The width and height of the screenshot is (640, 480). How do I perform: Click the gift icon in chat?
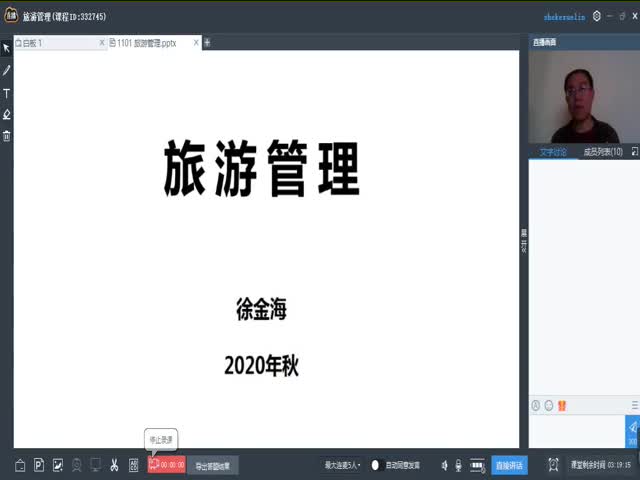point(562,405)
